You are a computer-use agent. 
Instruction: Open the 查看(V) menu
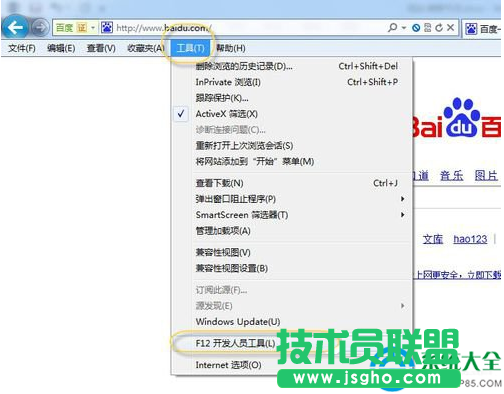pyautogui.click(x=101, y=48)
